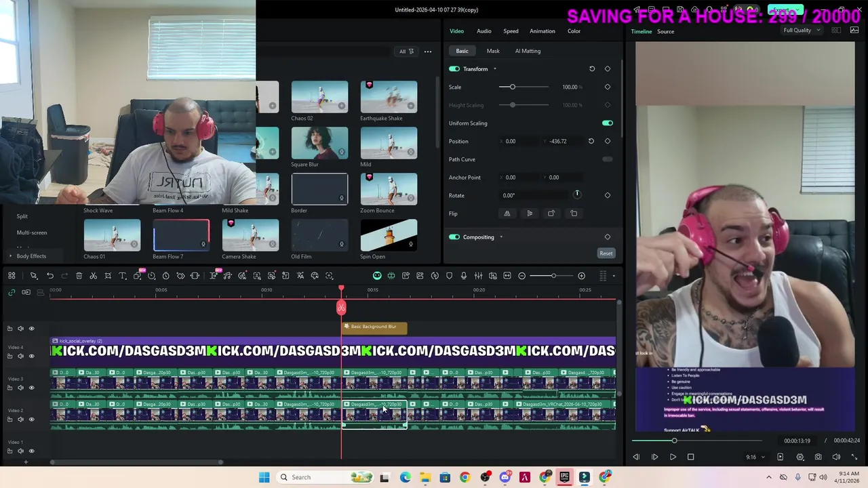Viewport: 868px width, 488px height.
Task: Select Basic Background Blur clip on timeline
Action: tap(374, 327)
